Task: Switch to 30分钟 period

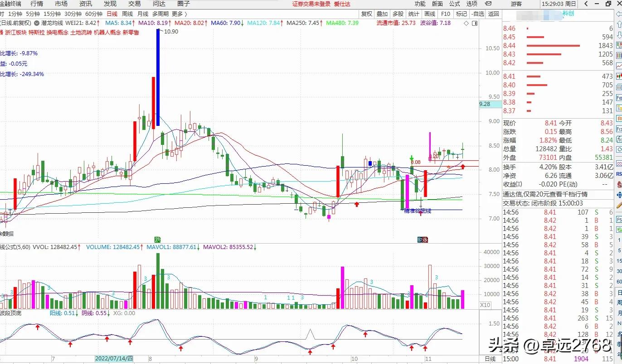Action: coord(73,14)
